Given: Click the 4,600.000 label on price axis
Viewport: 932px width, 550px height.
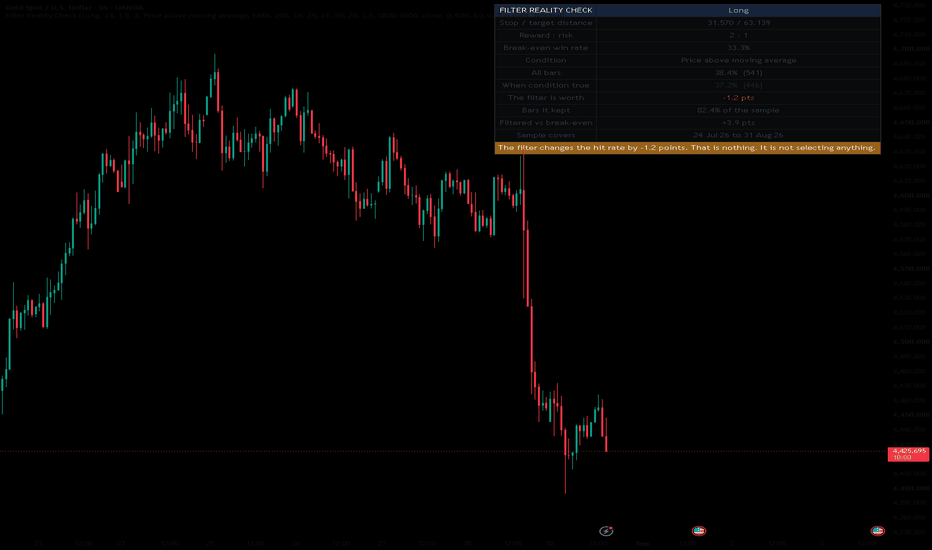Looking at the screenshot, I should tap(911, 195).
